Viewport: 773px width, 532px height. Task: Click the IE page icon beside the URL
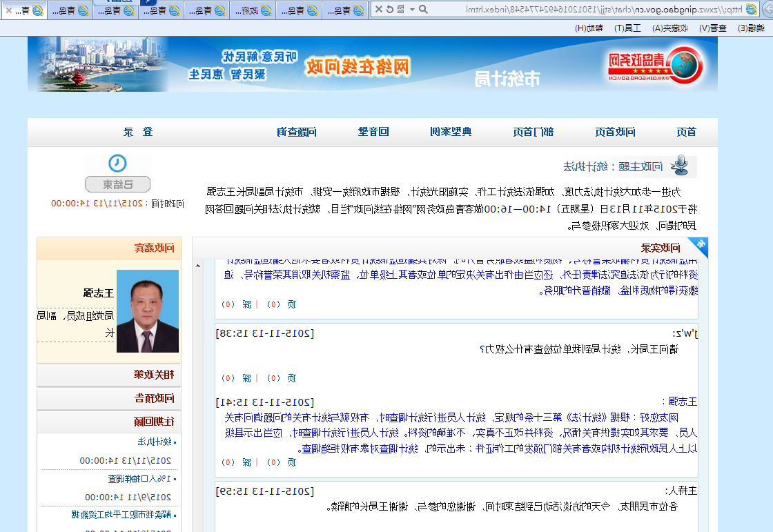coord(752,10)
